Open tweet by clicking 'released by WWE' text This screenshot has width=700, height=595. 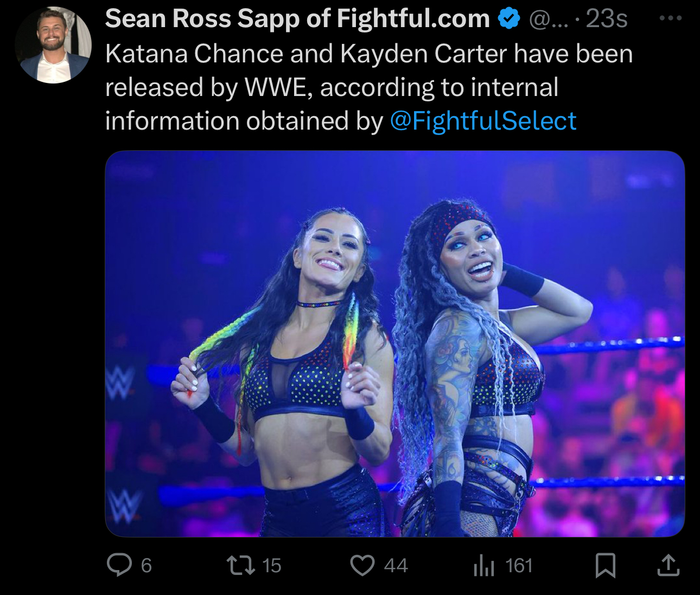pyautogui.click(x=208, y=87)
